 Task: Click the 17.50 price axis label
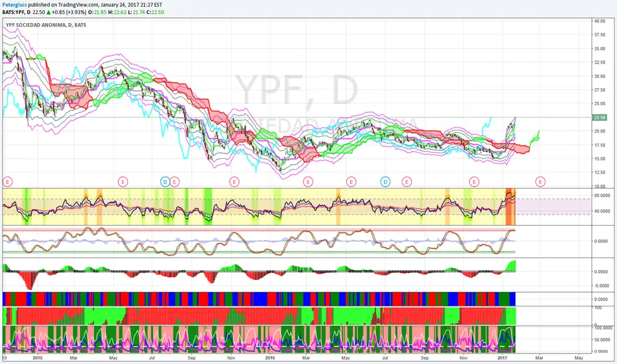point(600,145)
